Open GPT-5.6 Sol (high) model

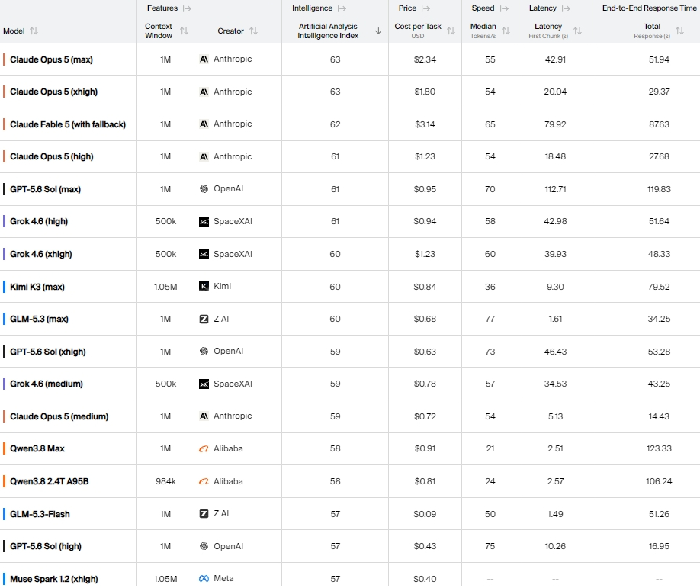46,546
